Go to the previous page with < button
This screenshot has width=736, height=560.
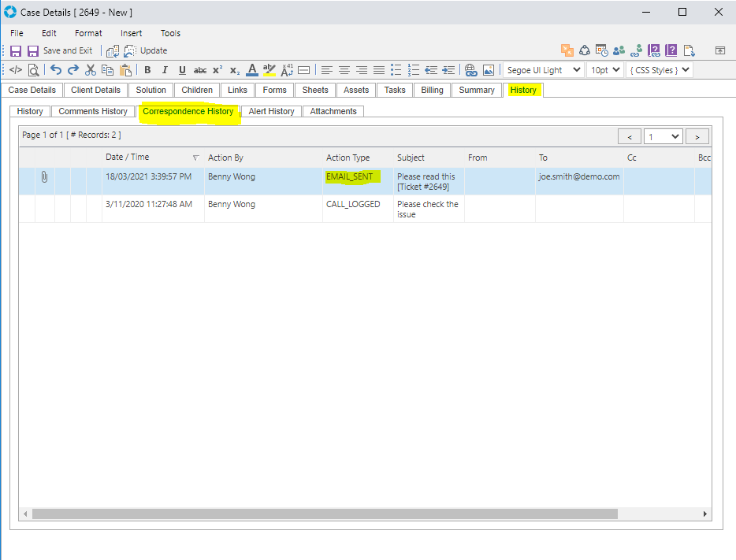630,136
